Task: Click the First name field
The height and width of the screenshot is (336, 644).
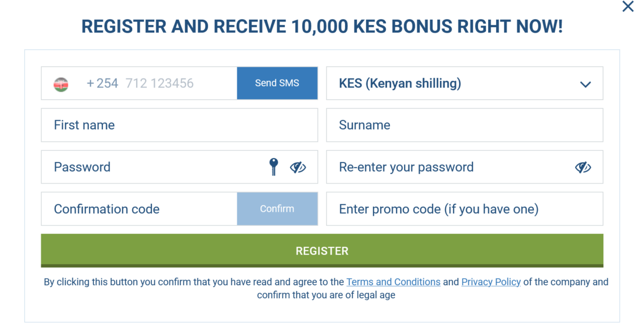Action: pyautogui.click(x=180, y=125)
